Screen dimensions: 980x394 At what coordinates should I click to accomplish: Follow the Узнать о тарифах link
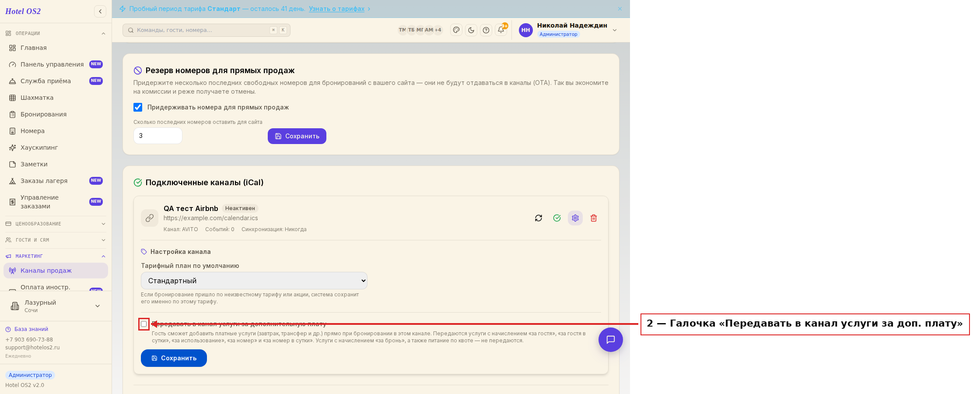[336, 9]
